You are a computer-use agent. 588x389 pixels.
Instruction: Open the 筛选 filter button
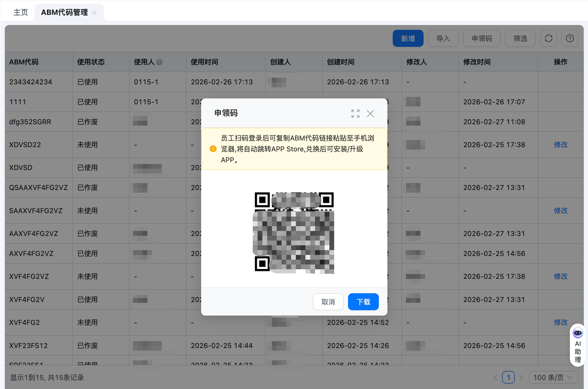tap(520, 39)
